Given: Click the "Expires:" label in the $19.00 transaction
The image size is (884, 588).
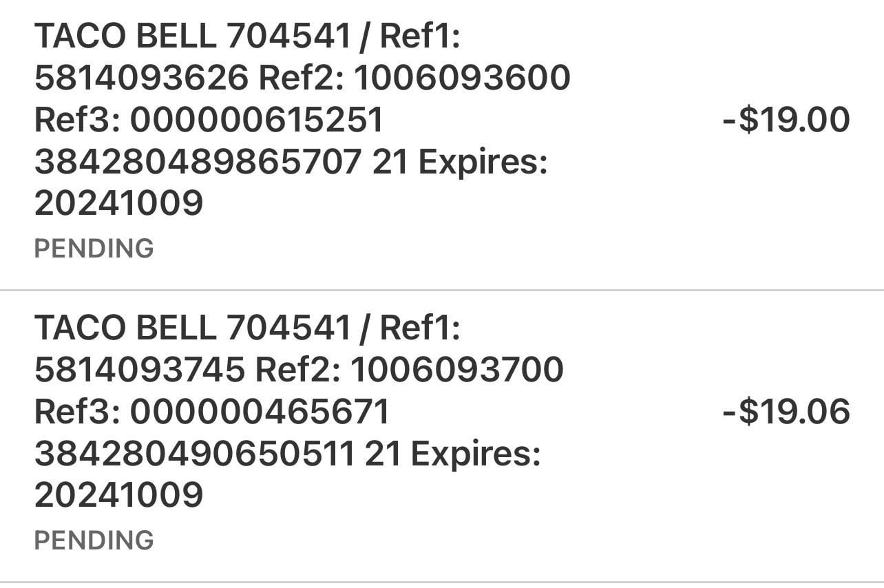Looking at the screenshot, I should 482,162.
